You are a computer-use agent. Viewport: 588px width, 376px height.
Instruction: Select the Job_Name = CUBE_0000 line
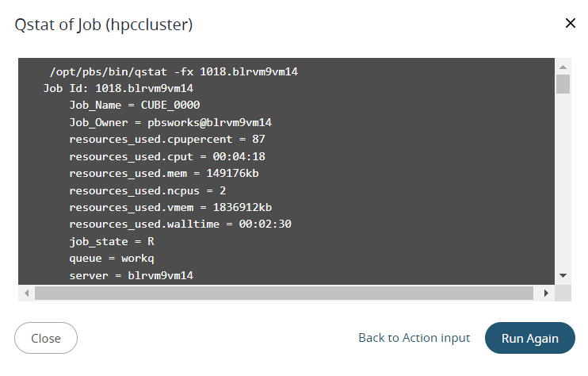click(x=134, y=106)
